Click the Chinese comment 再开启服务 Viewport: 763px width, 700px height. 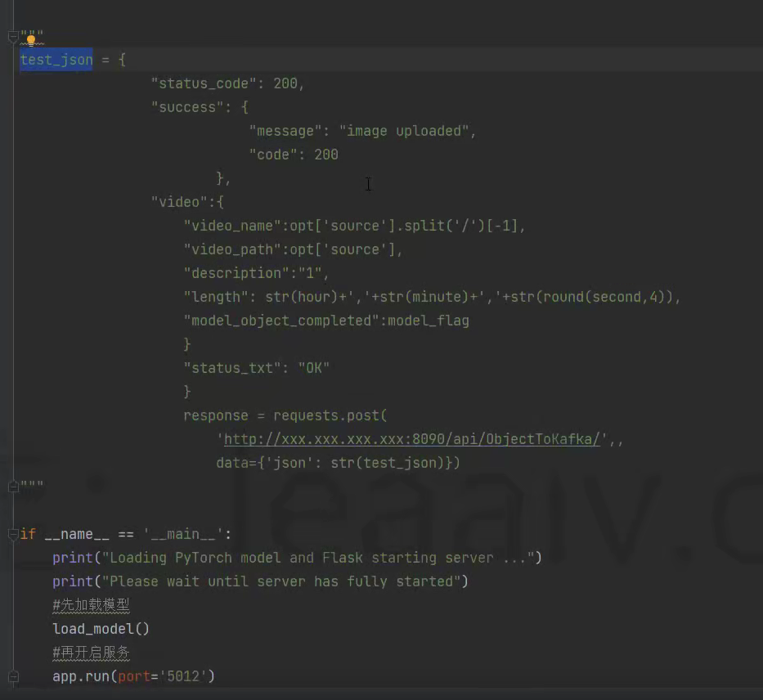(x=91, y=653)
